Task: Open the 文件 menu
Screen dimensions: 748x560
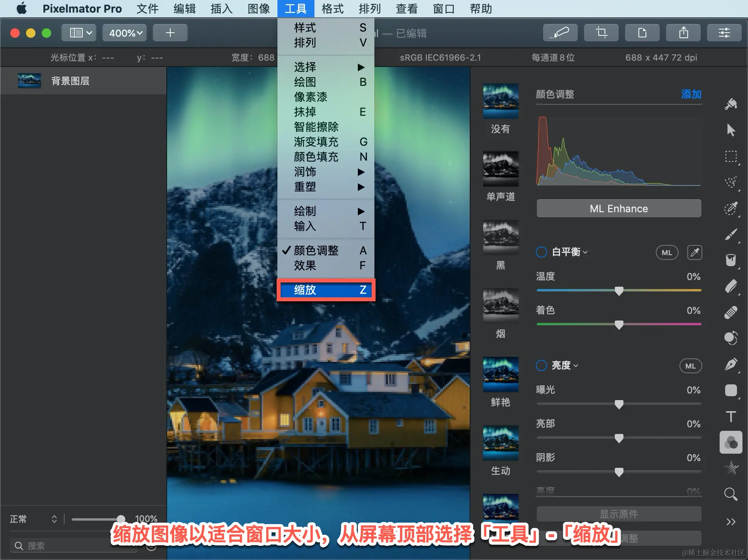Action: (147, 9)
